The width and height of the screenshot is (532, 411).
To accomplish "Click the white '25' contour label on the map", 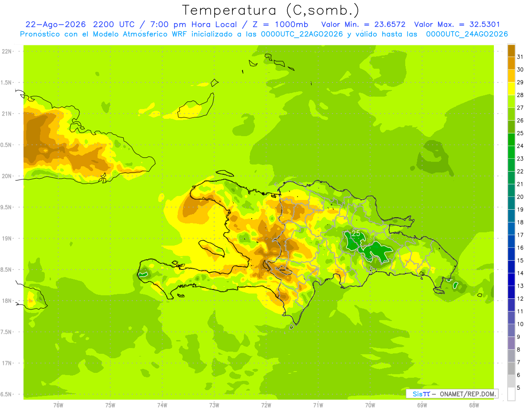I will coord(356,233).
